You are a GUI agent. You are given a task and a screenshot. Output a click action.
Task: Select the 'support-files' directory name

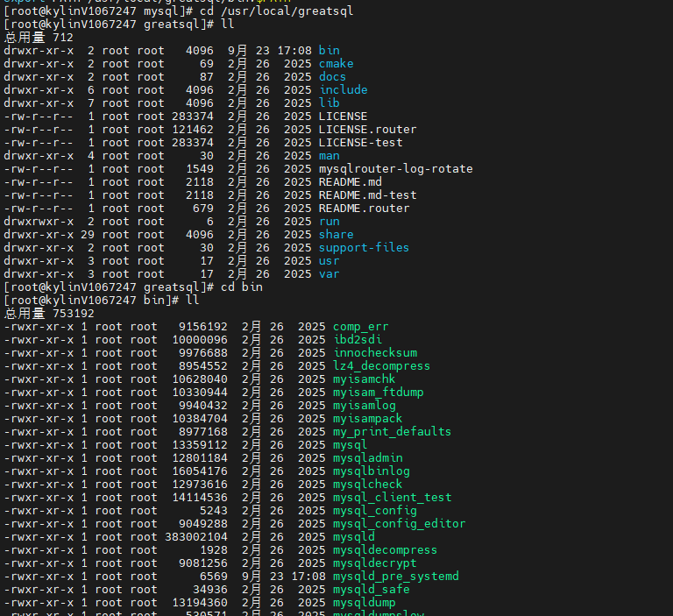tap(364, 248)
